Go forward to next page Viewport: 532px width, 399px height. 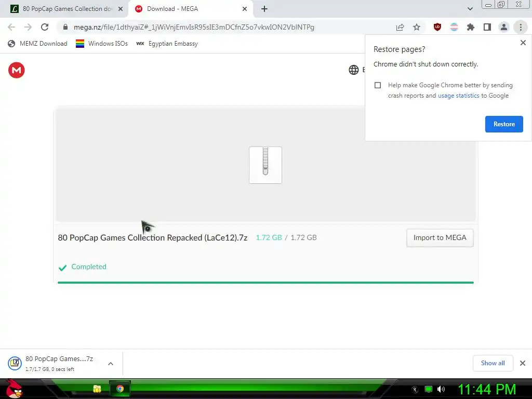pyautogui.click(x=28, y=27)
